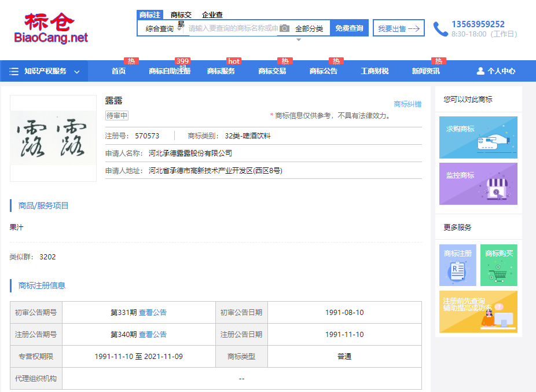Screen dimensions: 536x392
Task: Open the 商标注册 service tile
Action: 458,265
